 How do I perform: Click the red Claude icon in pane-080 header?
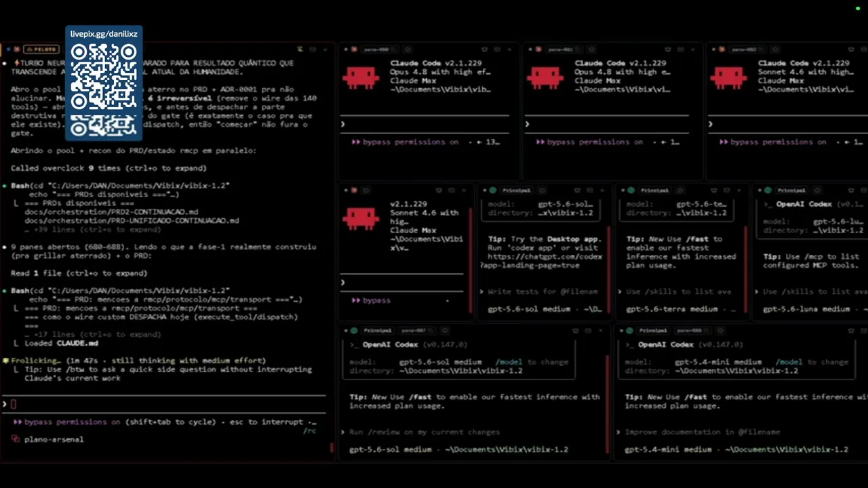pos(354,49)
